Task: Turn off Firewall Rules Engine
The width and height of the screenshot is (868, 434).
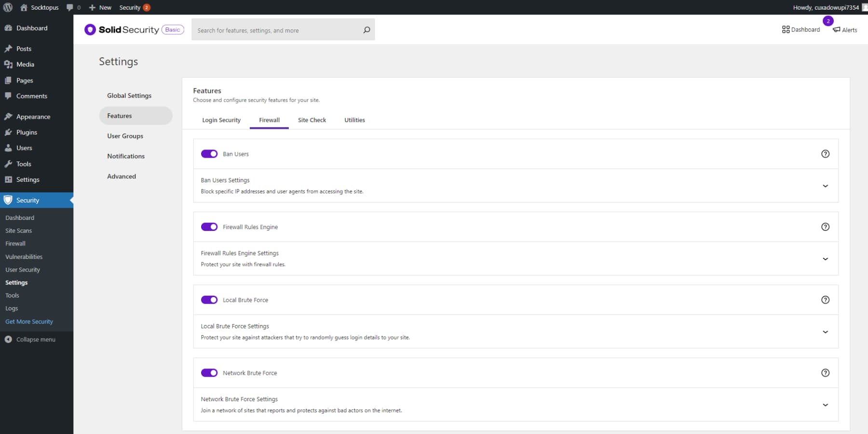Action: (x=210, y=227)
